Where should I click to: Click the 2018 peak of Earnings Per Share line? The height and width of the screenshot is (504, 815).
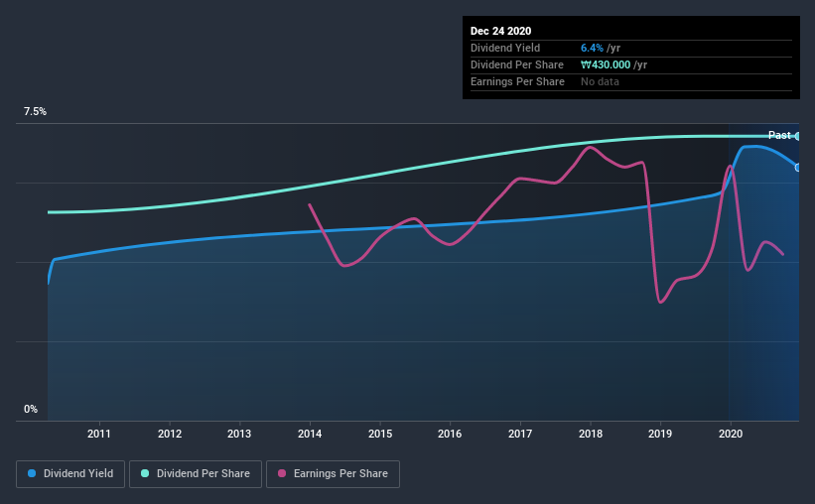589,147
